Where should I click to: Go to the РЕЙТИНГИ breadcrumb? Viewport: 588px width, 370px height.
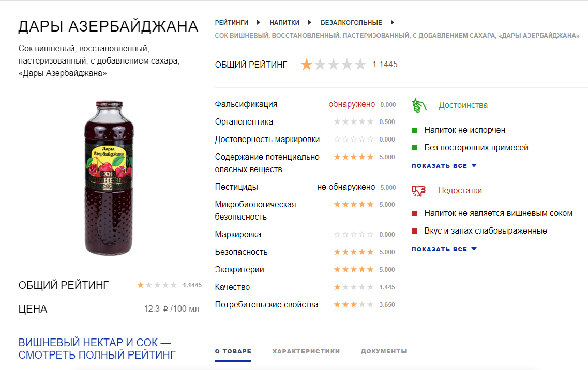point(231,23)
